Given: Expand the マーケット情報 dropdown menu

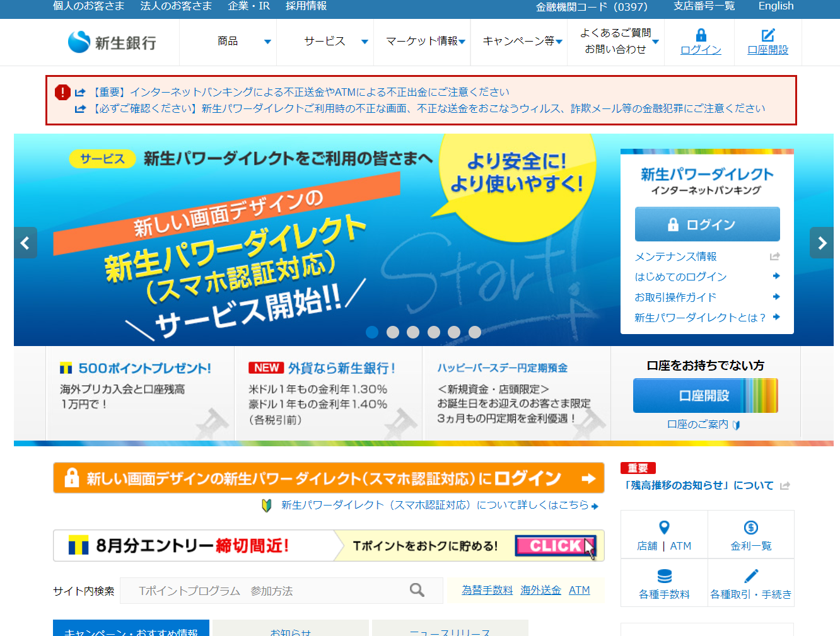Looking at the screenshot, I should point(423,42).
